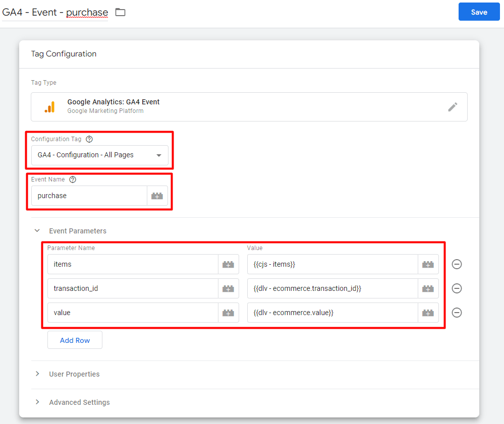Click the value parameter name field

(133, 313)
